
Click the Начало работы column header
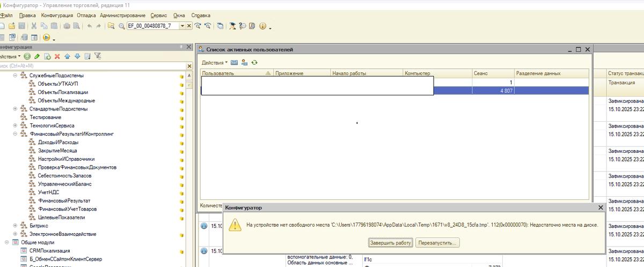[367, 73]
